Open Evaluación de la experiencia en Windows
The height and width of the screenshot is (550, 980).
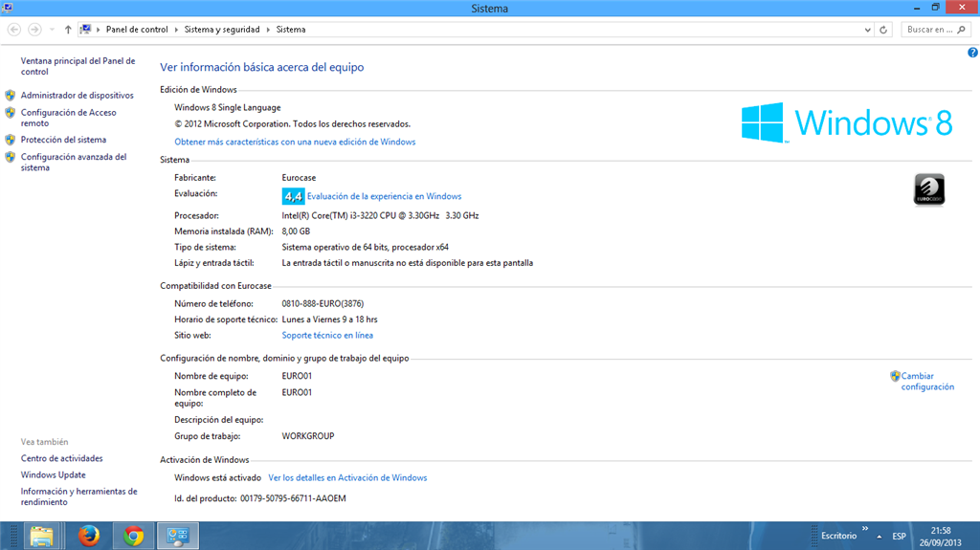(x=384, y=196)
